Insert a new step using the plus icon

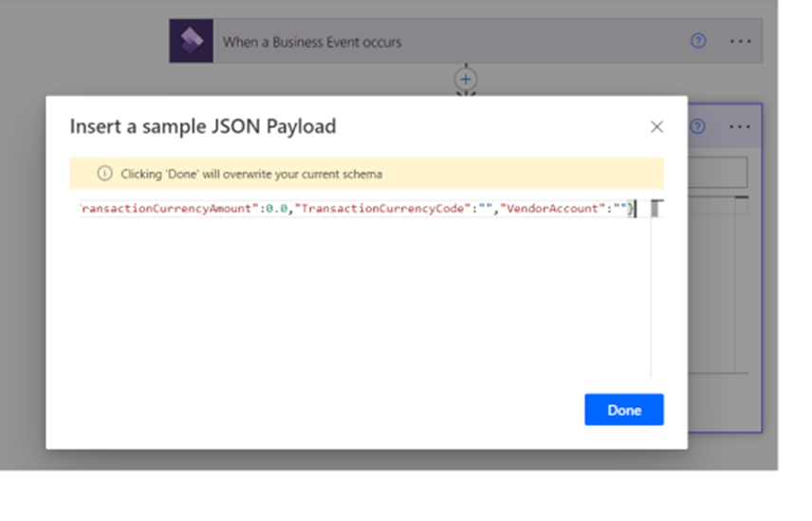pyautogui.click(x=466, y=79)
